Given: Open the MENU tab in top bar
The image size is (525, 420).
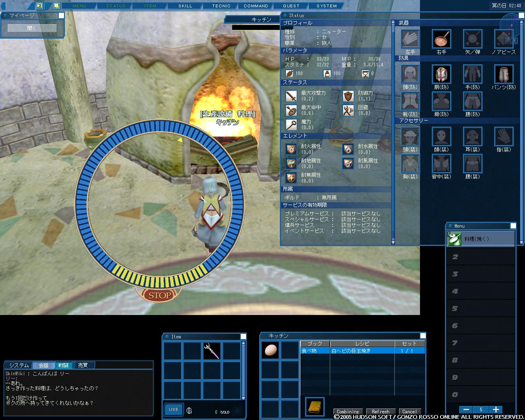Looking at the screenshot, I should click(x=80, y=6).
